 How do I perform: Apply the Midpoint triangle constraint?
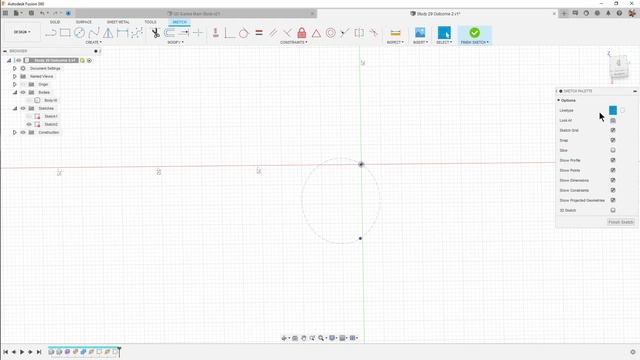click(x=316, y=33)
